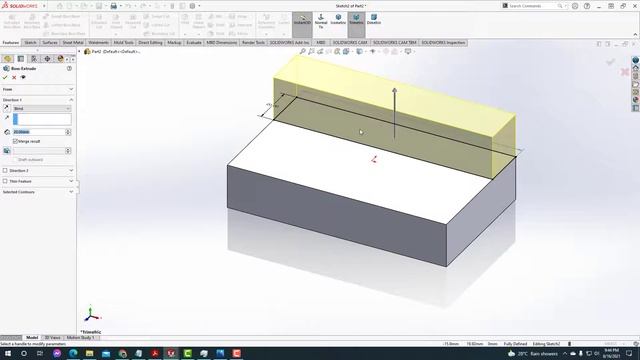The image size is (640, 360).
Task: Expand Part2 flyout tree arrow
Action: (x=80, y=51)
